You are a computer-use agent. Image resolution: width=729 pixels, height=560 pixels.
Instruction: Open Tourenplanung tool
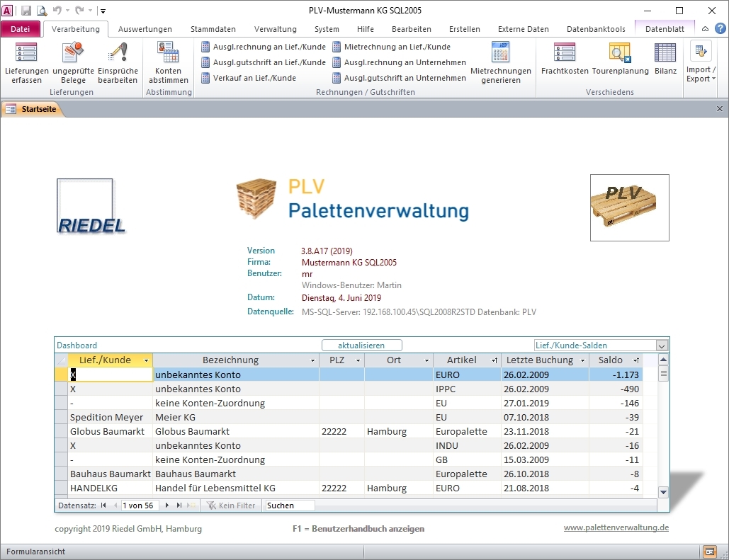click(x=620, y=59)
